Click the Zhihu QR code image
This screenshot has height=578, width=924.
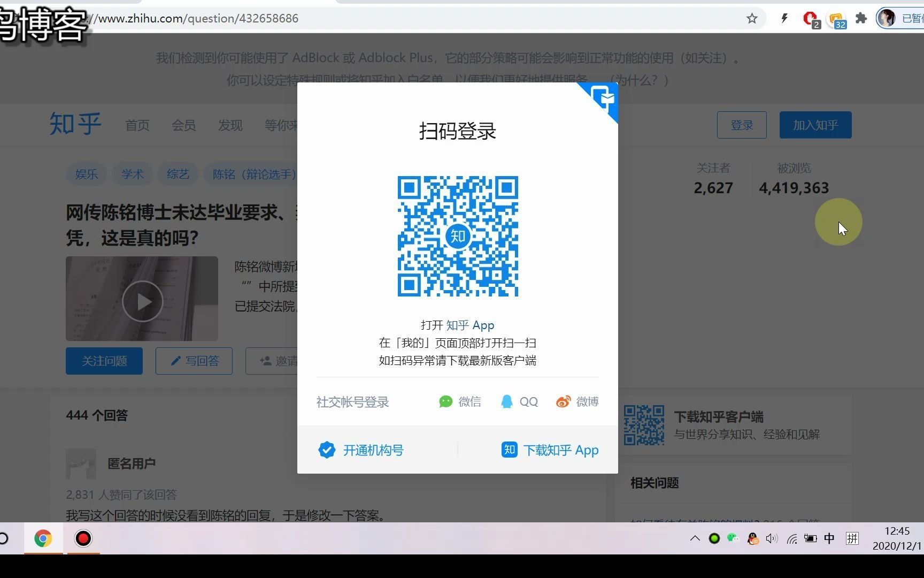[x=458, y=236]
